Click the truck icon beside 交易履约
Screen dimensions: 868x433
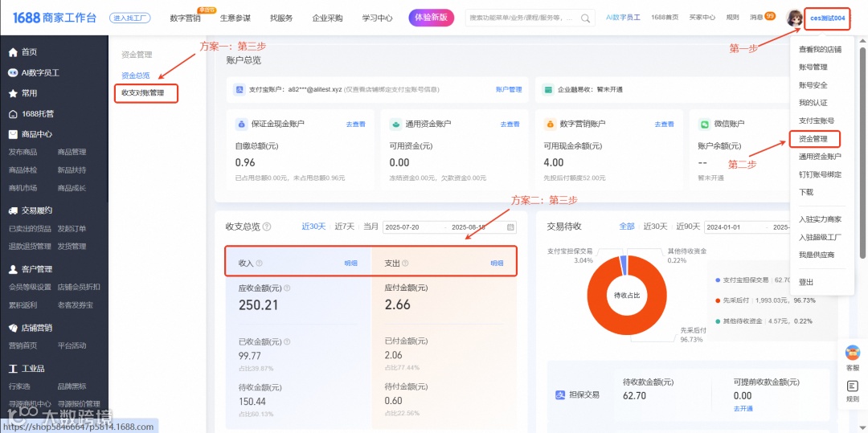[x=14, y=210]
